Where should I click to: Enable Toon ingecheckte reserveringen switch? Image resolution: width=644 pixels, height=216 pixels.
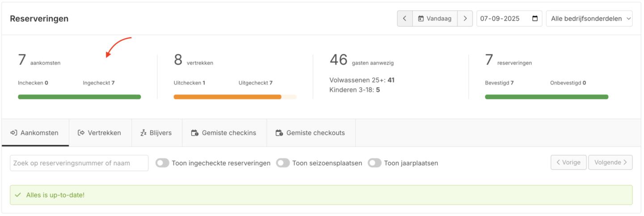point(162,163)
